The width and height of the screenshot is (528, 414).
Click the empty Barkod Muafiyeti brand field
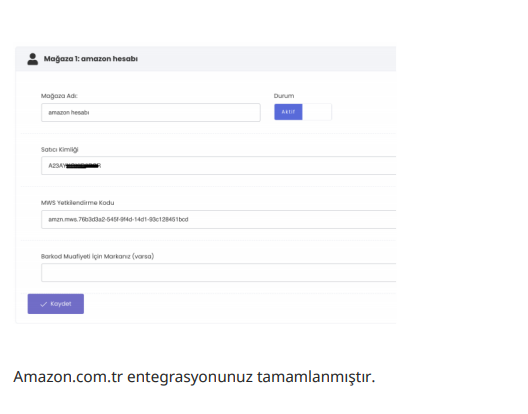click(x=219, y=273)
